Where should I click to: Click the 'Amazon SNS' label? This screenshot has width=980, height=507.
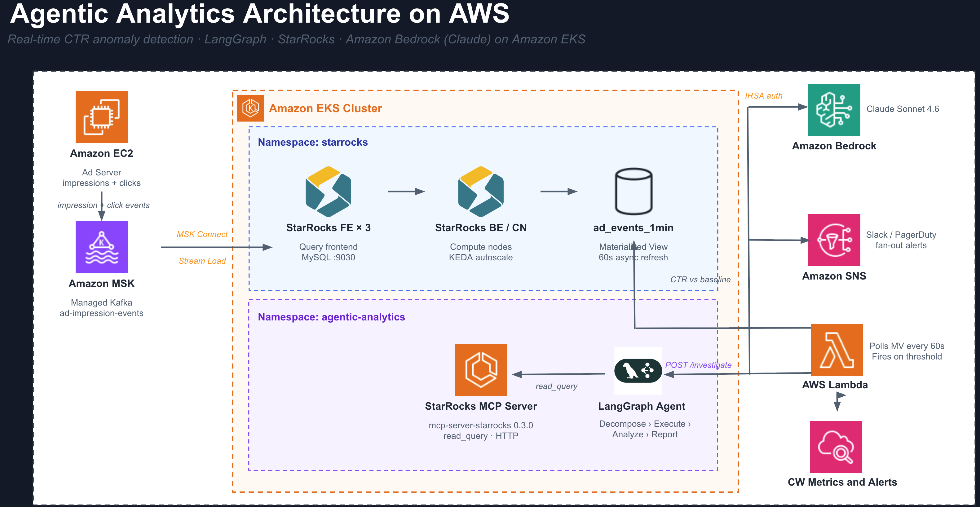834,276
